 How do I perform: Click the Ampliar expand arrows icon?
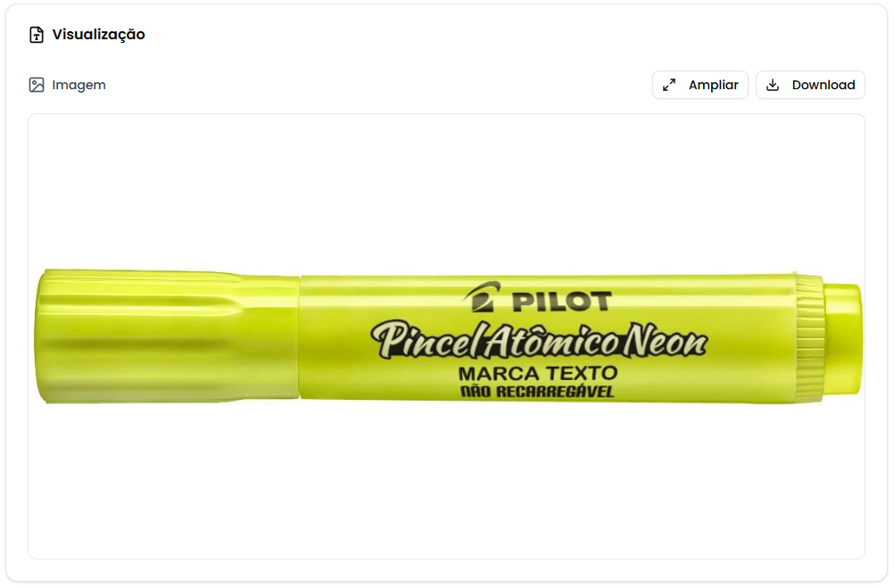tap(669, 85)
